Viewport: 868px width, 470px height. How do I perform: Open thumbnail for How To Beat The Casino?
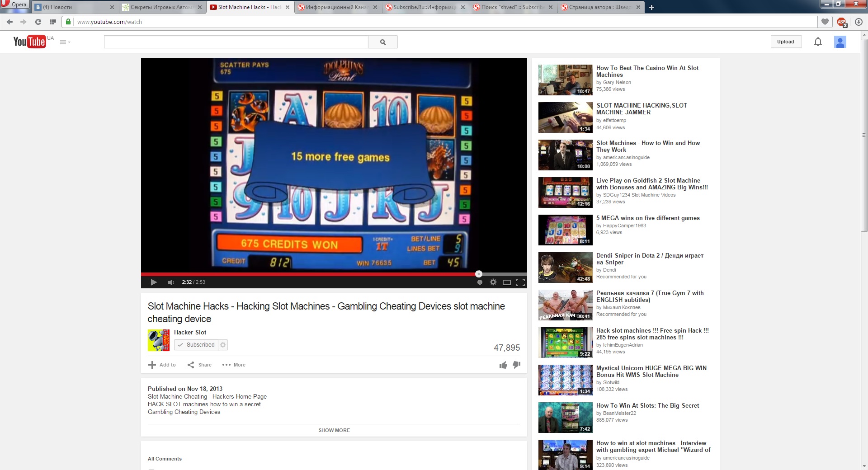coord(565,80)
